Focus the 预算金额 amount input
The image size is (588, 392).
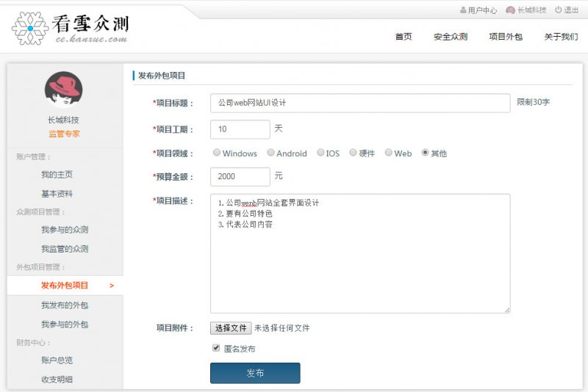pos(240,176)
